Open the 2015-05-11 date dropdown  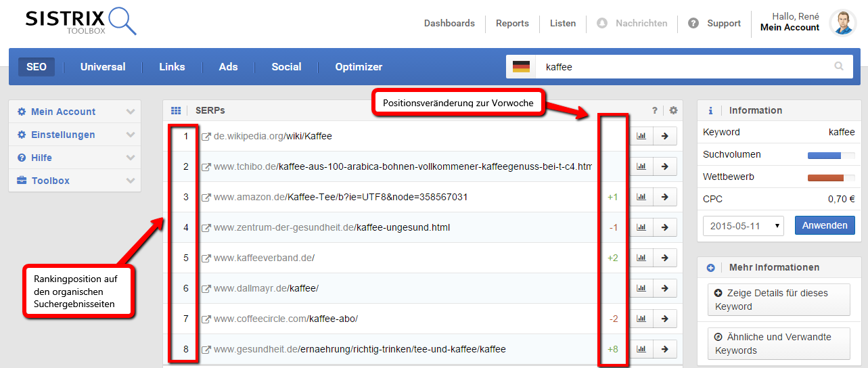click(x=743, y=225)
